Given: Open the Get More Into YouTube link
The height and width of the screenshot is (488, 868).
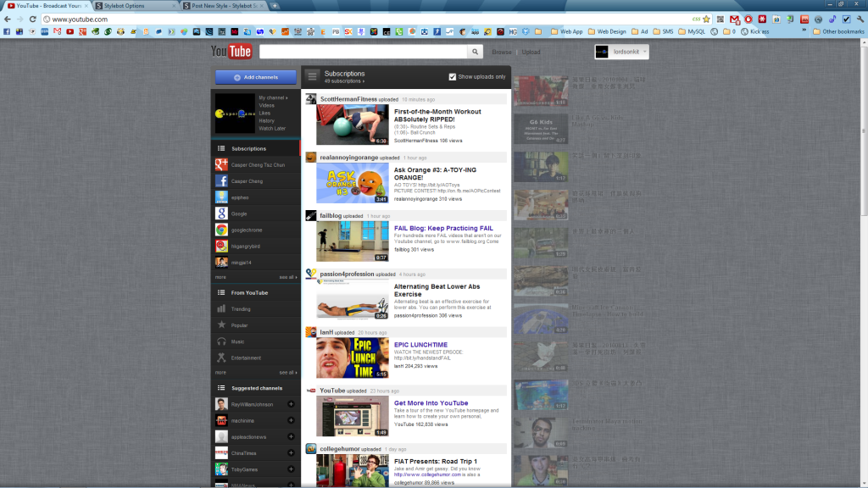Looking at the screenshot, I should tap(431, 402).
